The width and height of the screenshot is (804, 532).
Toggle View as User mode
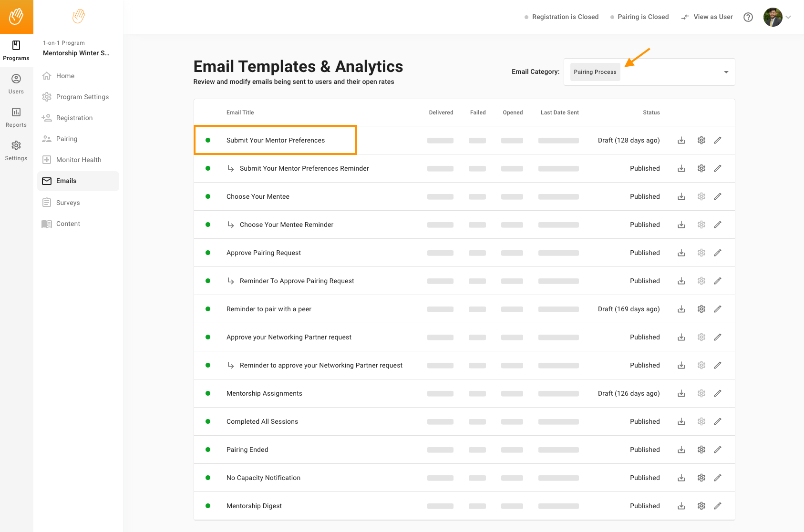point(707,17)
